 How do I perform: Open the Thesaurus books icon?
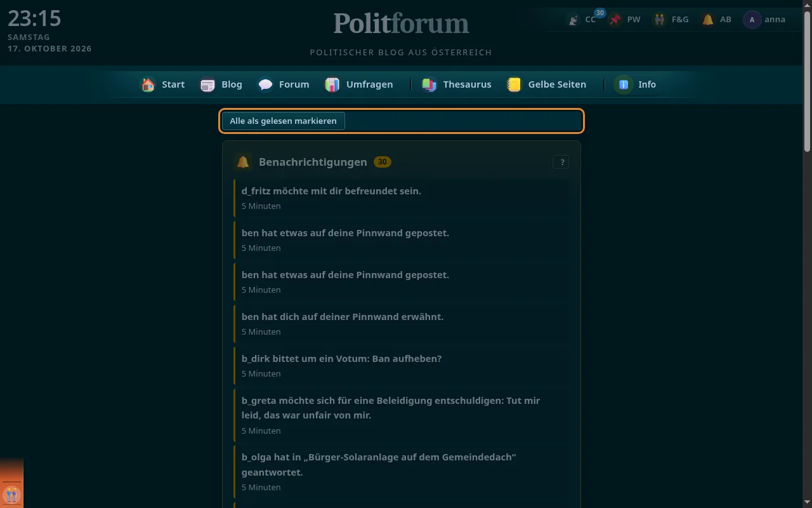(429, 84)
